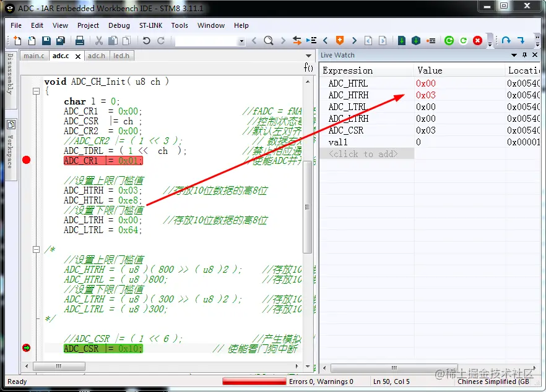Click the Navigate Forward page icon
546x392 pixels.
pos(383,41)
